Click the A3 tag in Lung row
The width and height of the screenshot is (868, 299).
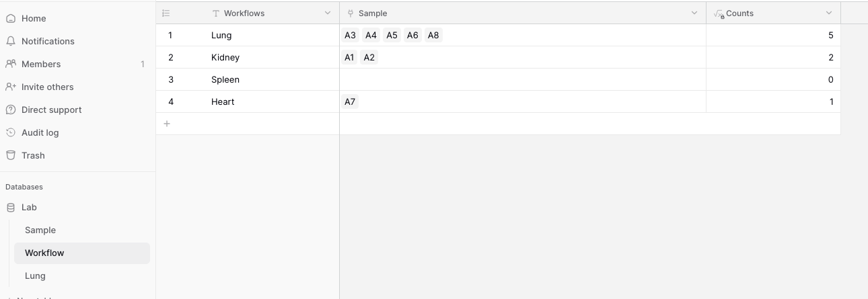(350, 35)
